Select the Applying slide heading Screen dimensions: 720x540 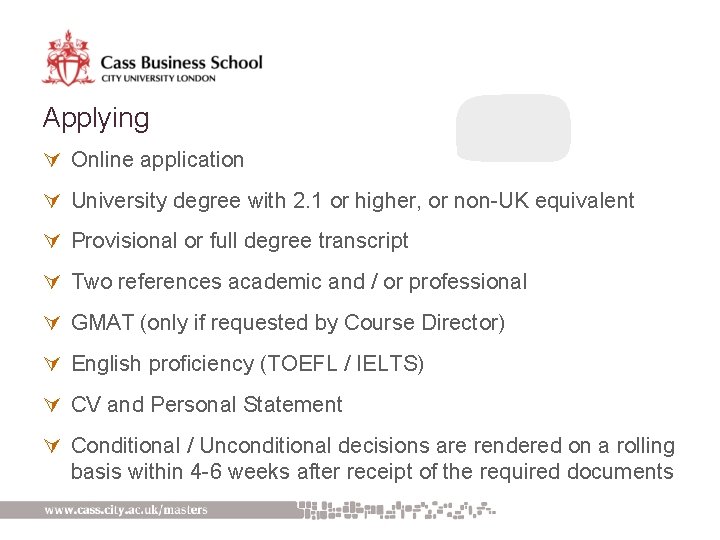[x=96, y=118]
